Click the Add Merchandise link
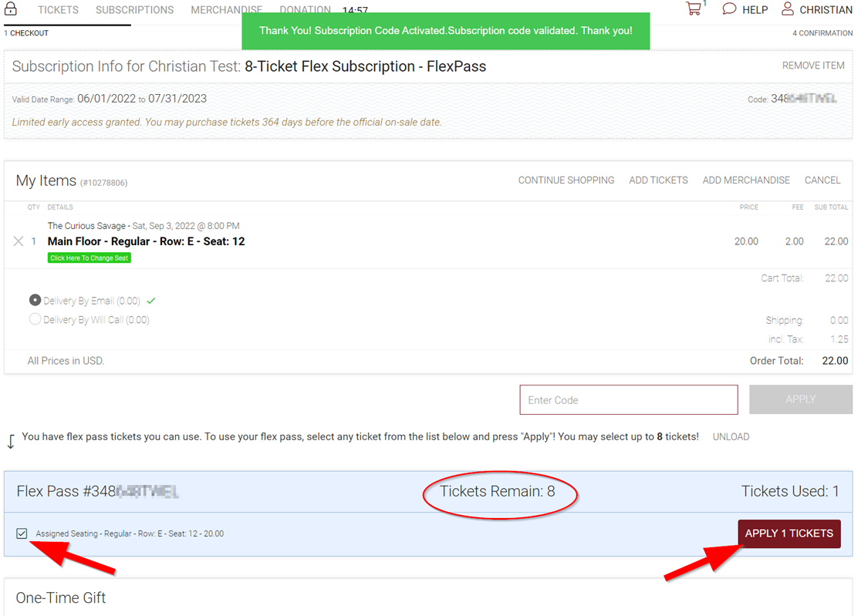Image resolution: width=868 pixels, height=616 pixels. point(746,180)
